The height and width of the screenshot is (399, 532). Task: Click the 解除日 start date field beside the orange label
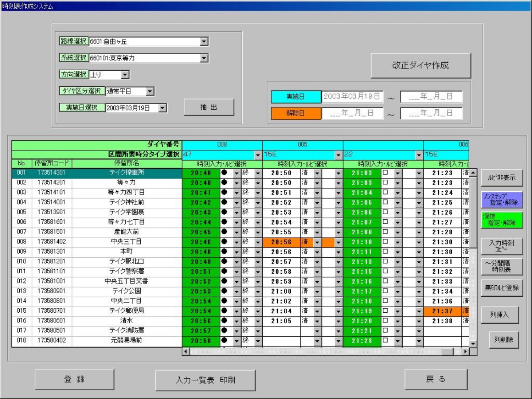pyautogui.click(x=352, y=113)
